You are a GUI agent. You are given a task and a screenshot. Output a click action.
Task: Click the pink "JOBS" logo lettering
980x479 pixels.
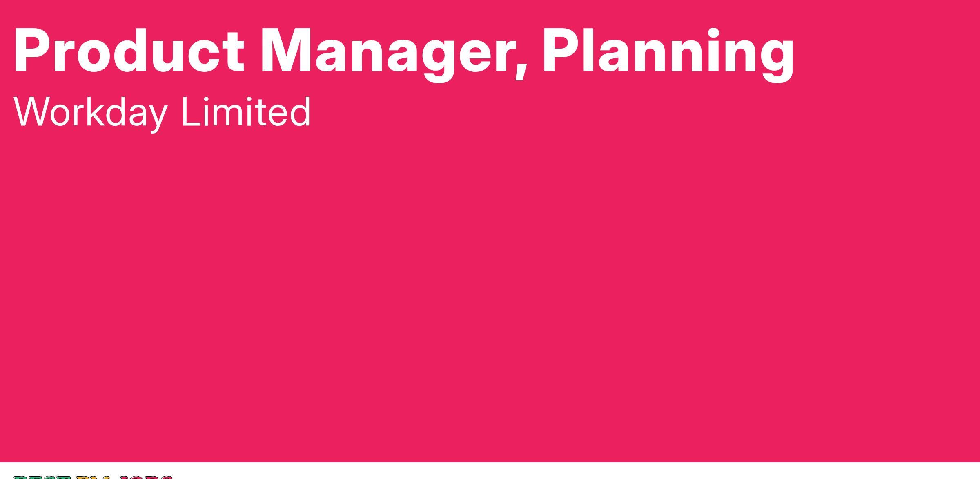[x=146, y=477]
